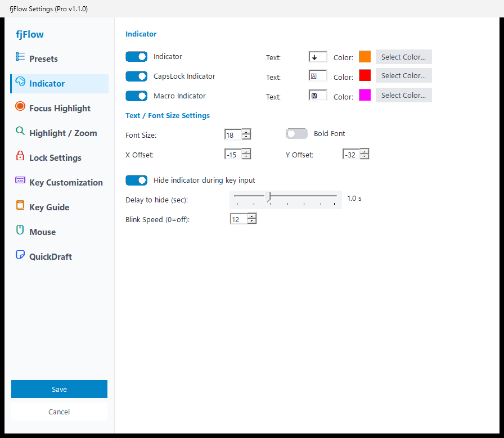This screenshot has width=504, height=438.
Task: Increase Blink Speed with up arrow
Action: (x=252, y=216)
